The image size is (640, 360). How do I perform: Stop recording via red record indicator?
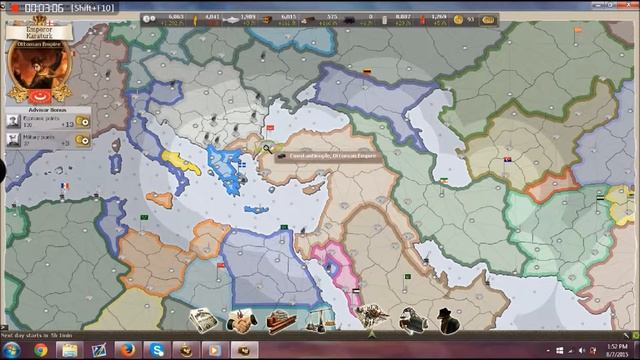click(x=15, y=8)
